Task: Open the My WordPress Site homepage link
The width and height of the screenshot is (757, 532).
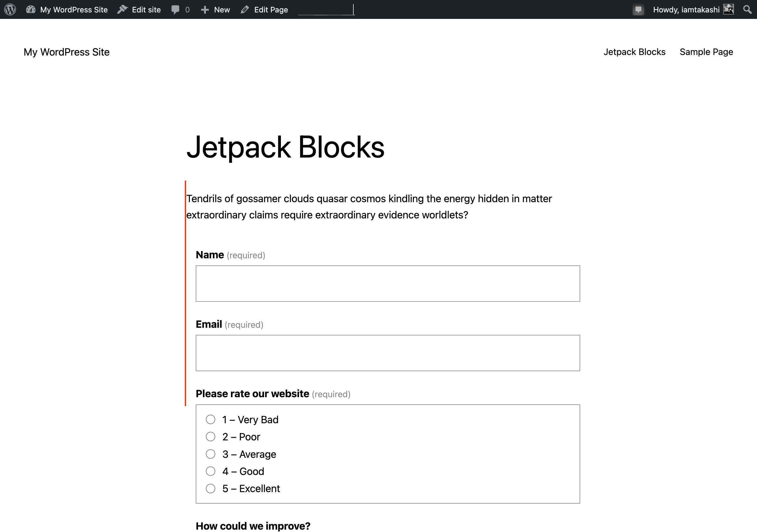Action: (x=67, y=52)
